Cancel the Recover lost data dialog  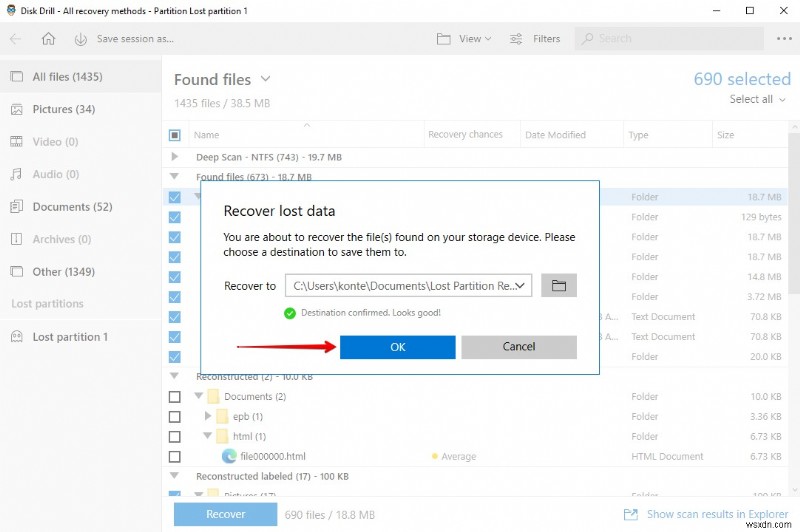519,347
